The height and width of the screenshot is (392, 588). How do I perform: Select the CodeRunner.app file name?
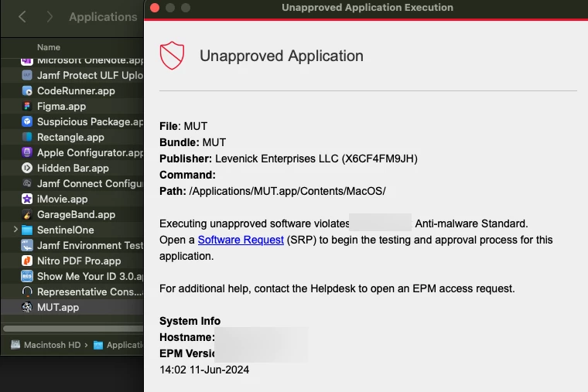tap(76, 90)
